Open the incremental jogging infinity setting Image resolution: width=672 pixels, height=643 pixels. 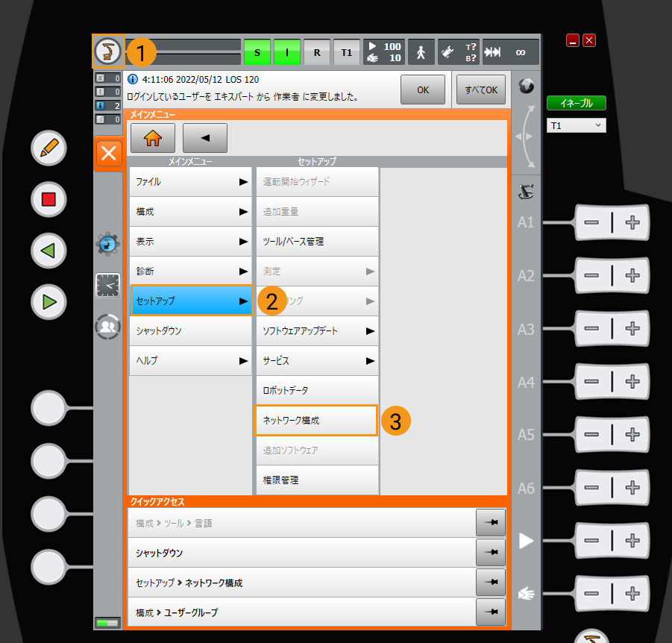(510, 52)
